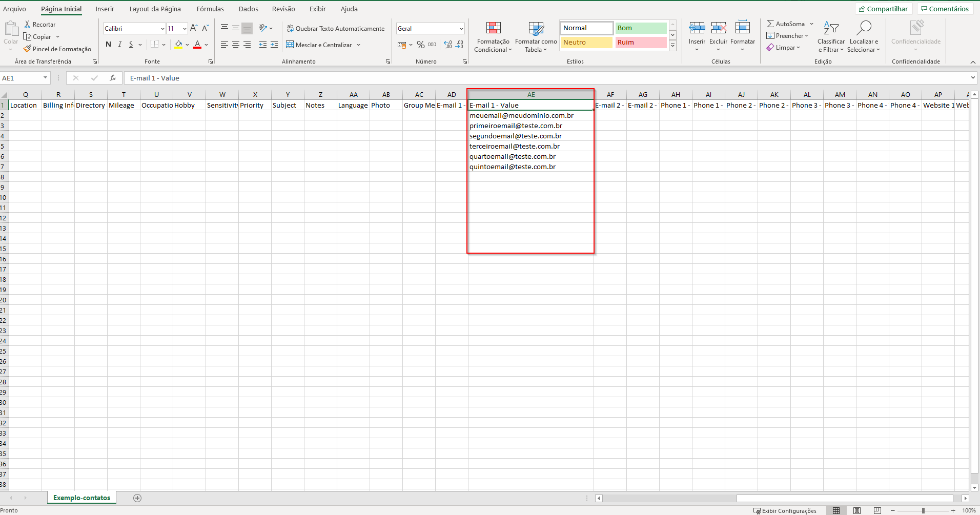
Task: Select the Exemplo-contatos sheet tab
Action: [x=82, y=498]
